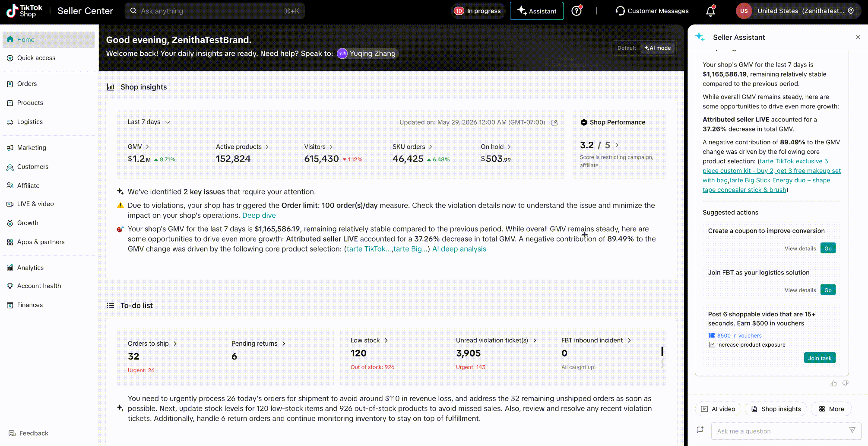The width and height of the screenshot is (868, 446).
Task: Open Orders to ship list
Action: 152,344
